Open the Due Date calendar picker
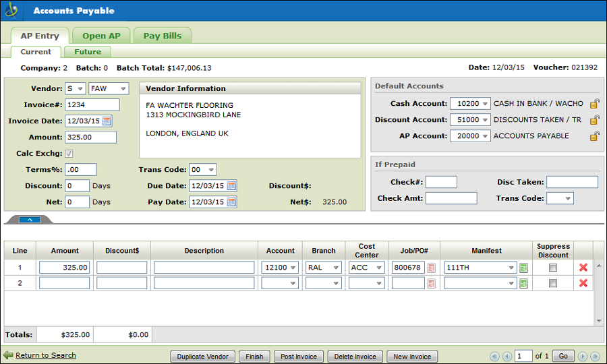 tap(231, 185)
